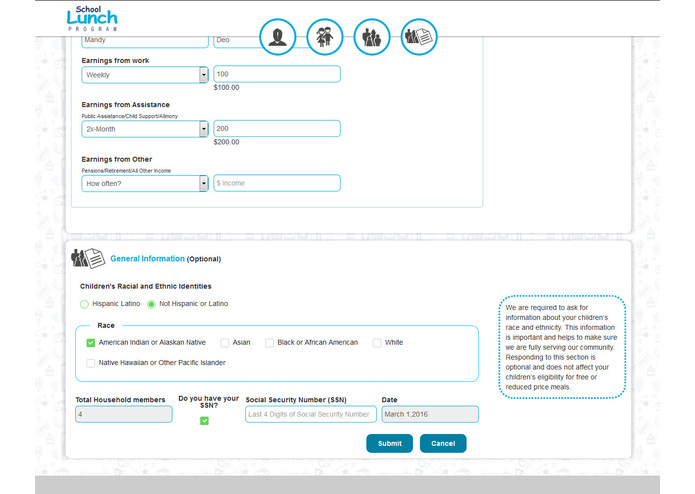695x494 pixels.
Task: Click the 'Earnings from work' label
Action: point(115,60)
